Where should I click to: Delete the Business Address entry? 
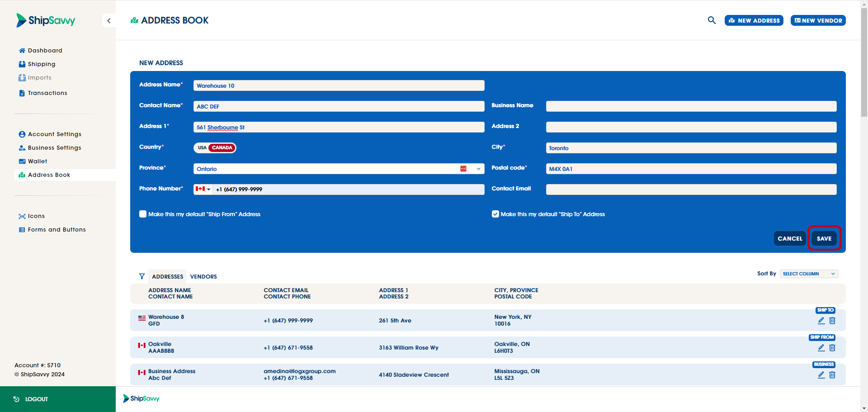tap(832, 375)
